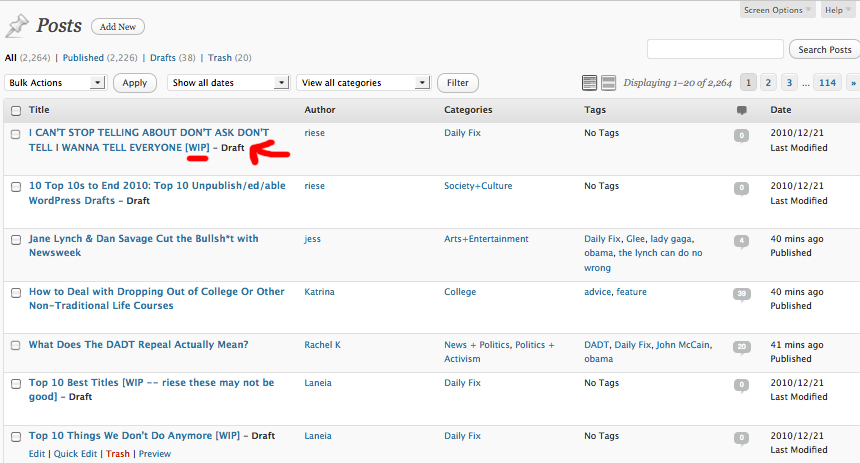This screenshot has width=860, height=463.
Task: Open comment bubble for Things We Don't Do Anymore
Action: tap(741, 438)
